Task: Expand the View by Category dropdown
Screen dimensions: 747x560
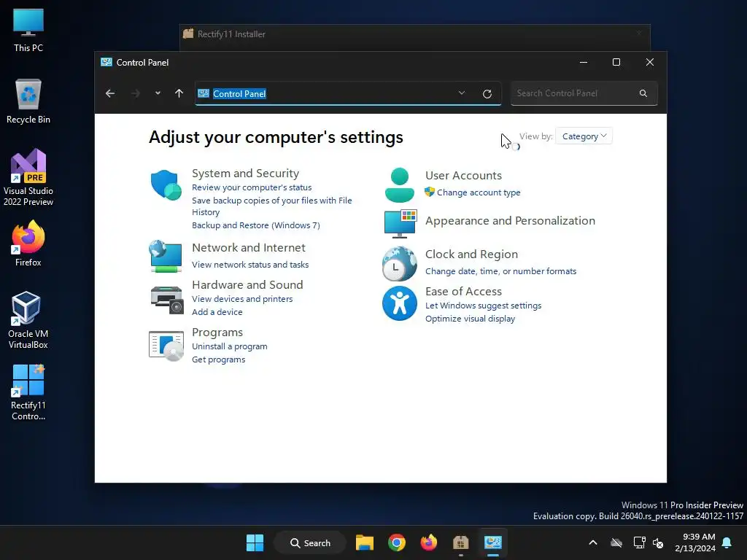Action: [584, 136]
